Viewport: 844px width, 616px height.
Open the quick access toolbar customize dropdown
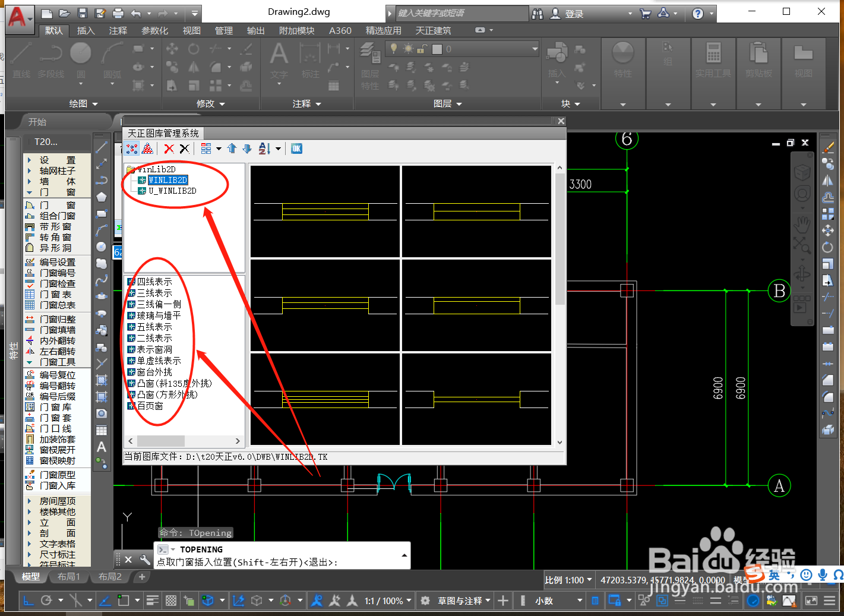[x=195, y=13]
